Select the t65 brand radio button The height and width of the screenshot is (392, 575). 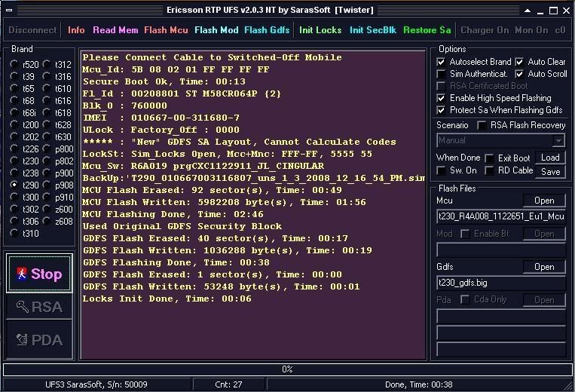[14, 88]
